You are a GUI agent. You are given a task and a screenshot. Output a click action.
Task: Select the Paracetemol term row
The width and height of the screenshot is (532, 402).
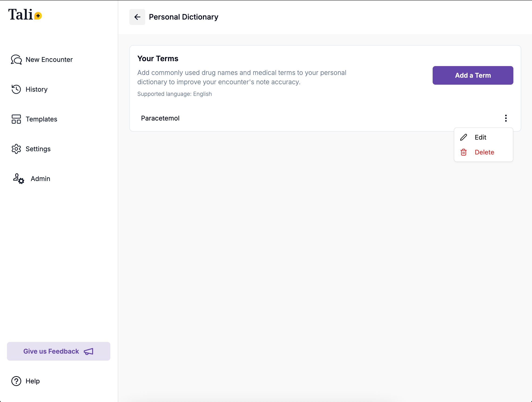(x=160, y=118)
